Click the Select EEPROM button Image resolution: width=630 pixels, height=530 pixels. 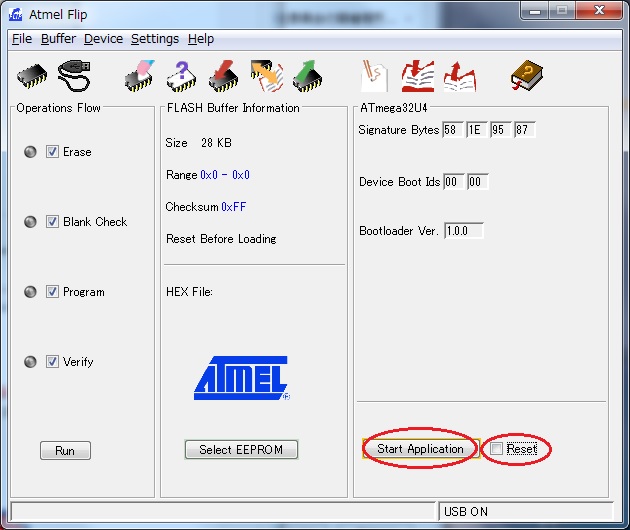click(x=241, y=450)
